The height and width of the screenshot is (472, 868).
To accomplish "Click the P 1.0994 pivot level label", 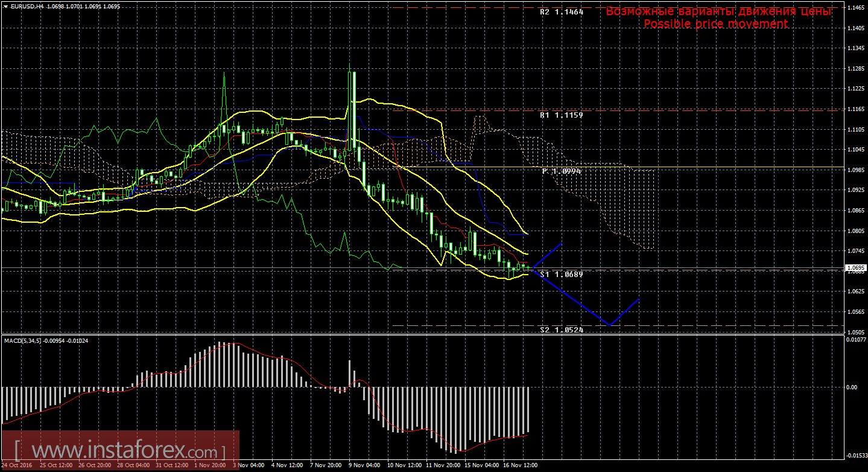I will pyautogui.click(x=561, y=171).
